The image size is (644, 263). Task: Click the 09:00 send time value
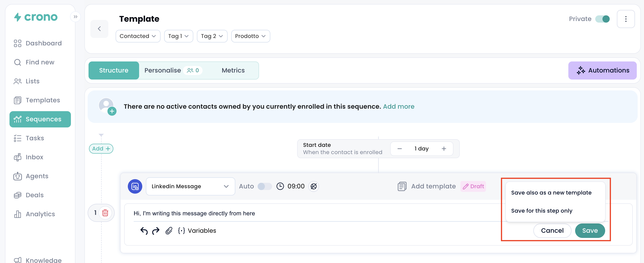coord(296,186)
